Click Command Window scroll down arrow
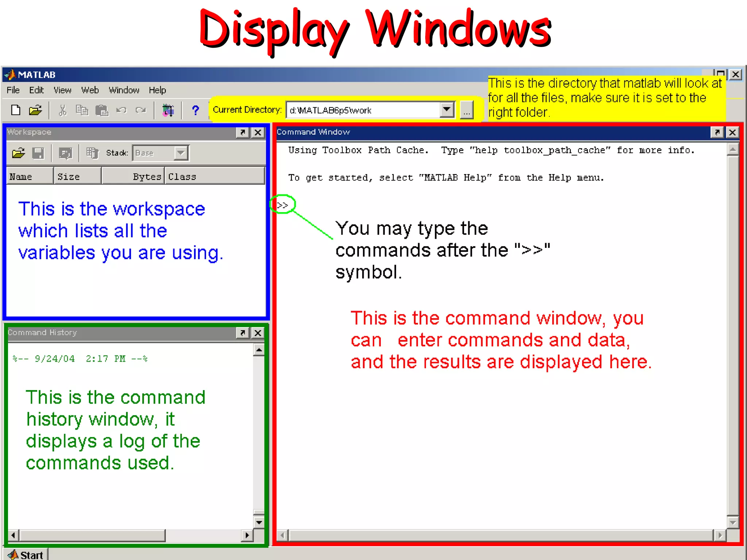Image resolution: width=747 pixels, height=560 pixels. [733, 522]
